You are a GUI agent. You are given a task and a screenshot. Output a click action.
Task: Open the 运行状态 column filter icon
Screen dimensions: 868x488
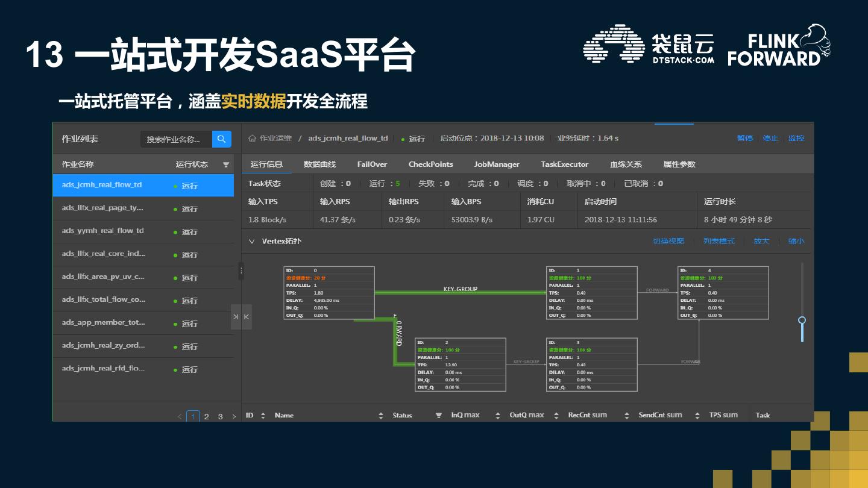(226, 164)
